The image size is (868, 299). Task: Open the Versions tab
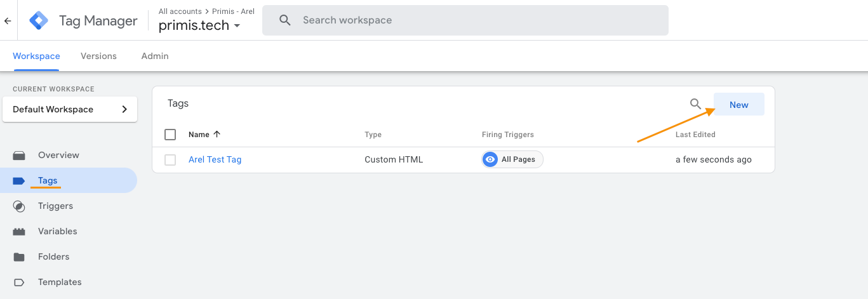click(98, 56)
